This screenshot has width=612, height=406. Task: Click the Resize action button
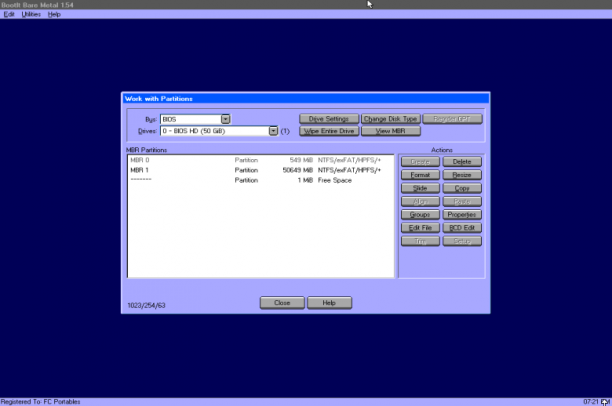click(x=462, y=175)
